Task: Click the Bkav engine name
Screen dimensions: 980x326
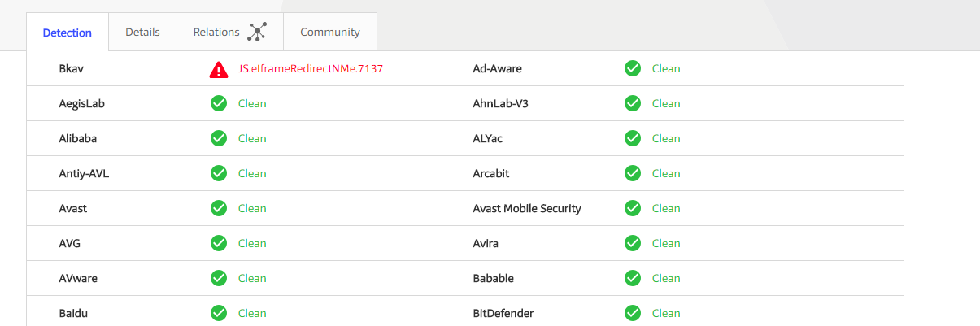Action: [72, 69]
